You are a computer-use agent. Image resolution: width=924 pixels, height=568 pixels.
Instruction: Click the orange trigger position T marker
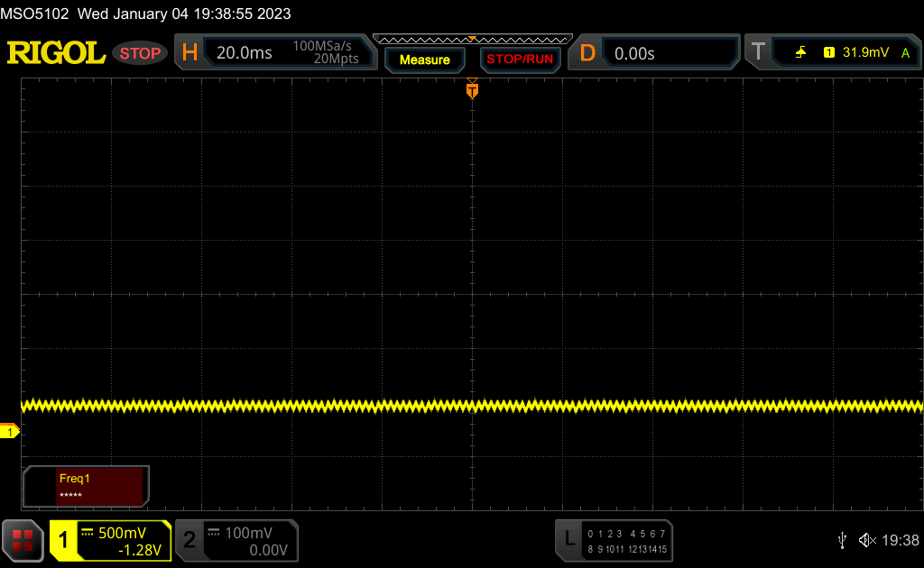[472, 89]
